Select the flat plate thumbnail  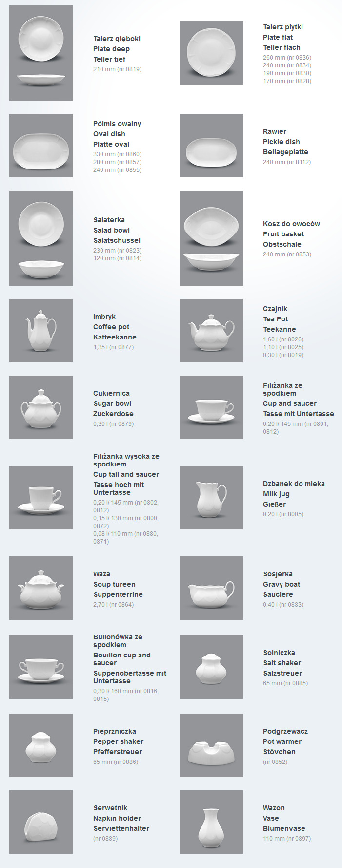tap(211, 53)
